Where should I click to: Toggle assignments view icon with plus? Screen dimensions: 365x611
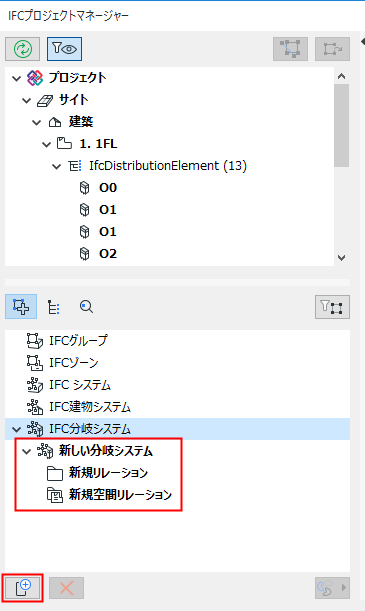pyautogui.click(x=21, y=307)
